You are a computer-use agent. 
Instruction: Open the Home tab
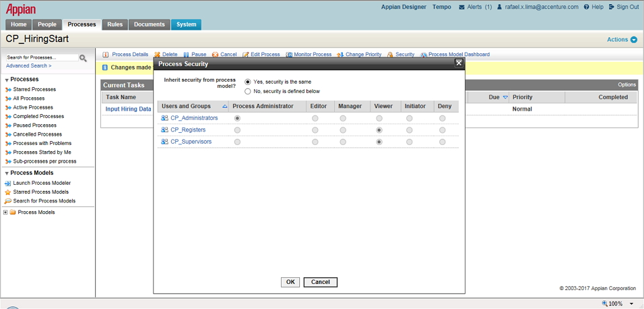click(19, 24)
